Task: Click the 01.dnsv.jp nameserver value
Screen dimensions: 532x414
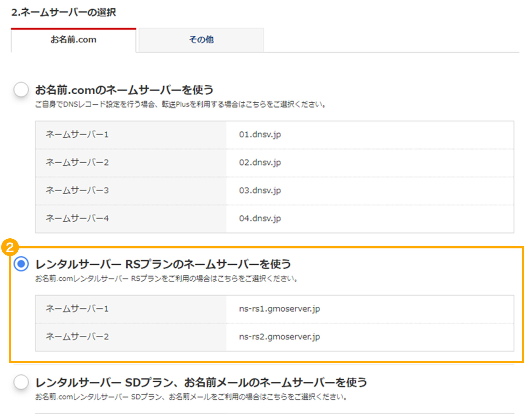Action: [260, 135]
